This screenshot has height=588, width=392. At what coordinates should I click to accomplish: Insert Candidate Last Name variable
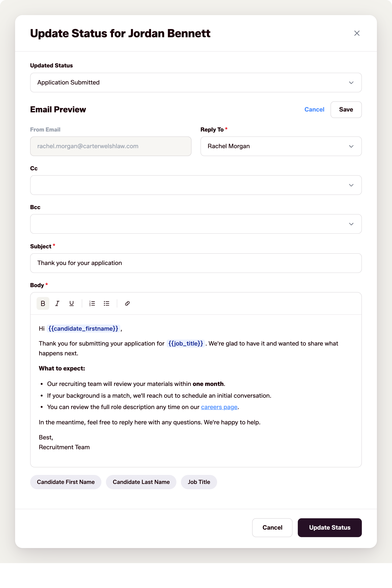pyautogui.click(x=141, y=482)
